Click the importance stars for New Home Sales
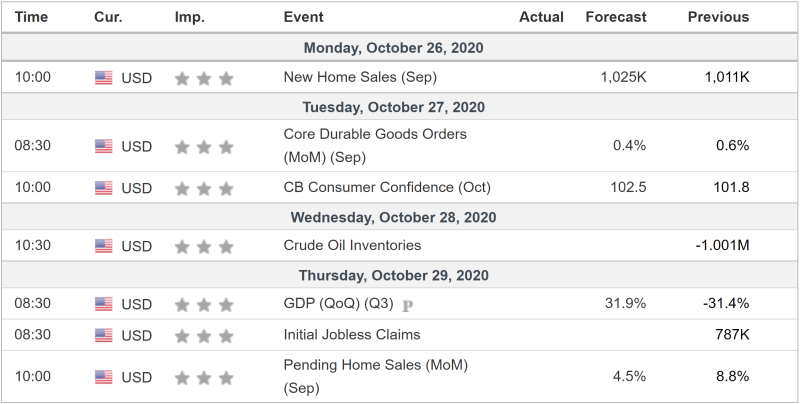 pos(203,77)
